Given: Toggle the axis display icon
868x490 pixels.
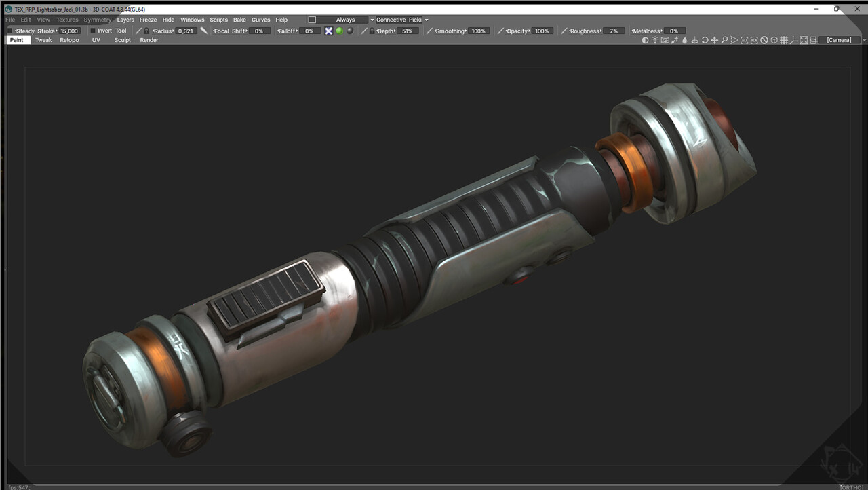Looking at the screenshot, I should 794,40.
